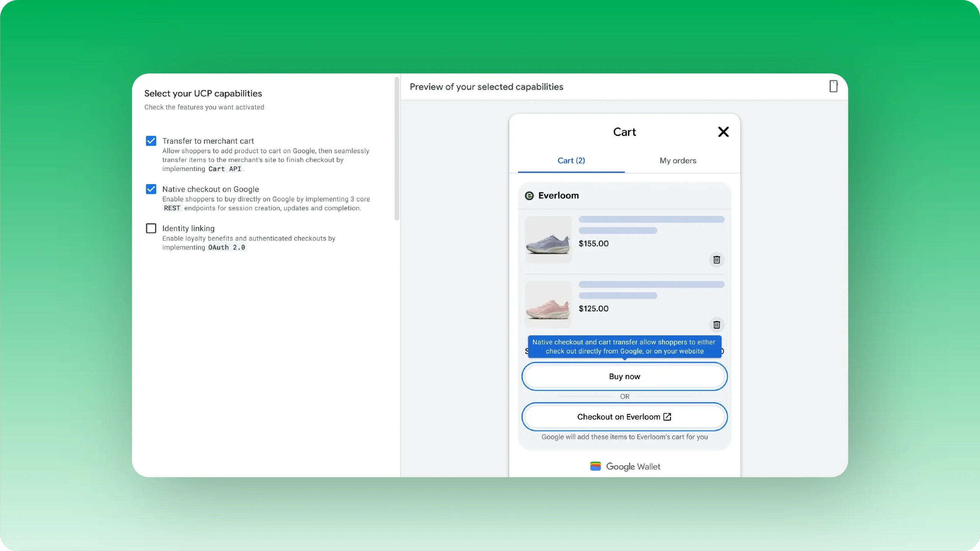This screenshot has width=980, height=551.
Task: Click the Everloom merchant logo icon
Action: pyautogui.click(x=529, y=196)
